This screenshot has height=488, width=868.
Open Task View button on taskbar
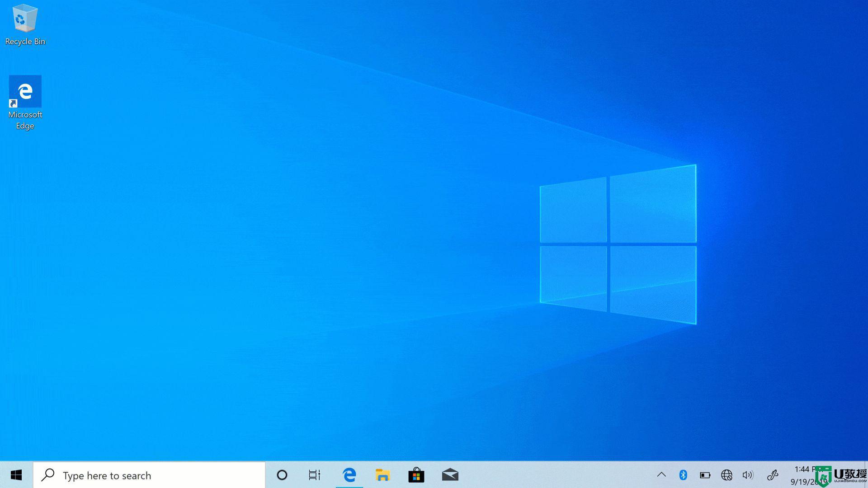point(315,475)
